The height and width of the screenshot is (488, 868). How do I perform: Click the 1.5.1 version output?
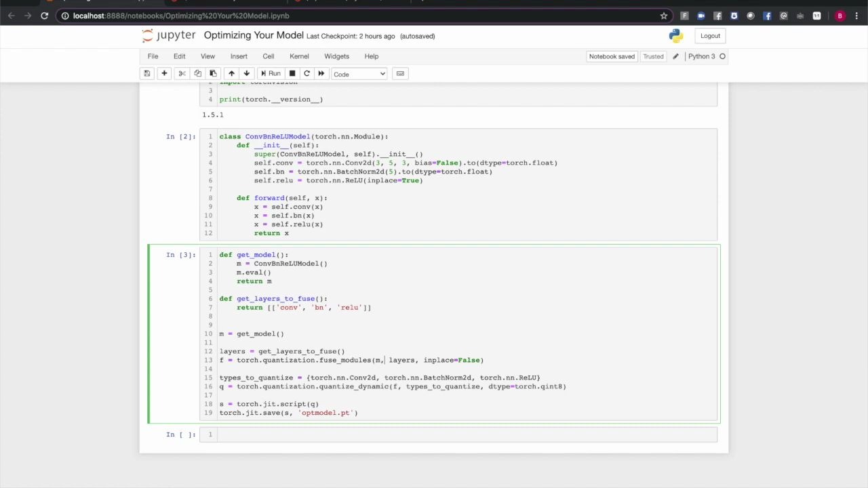213,115
